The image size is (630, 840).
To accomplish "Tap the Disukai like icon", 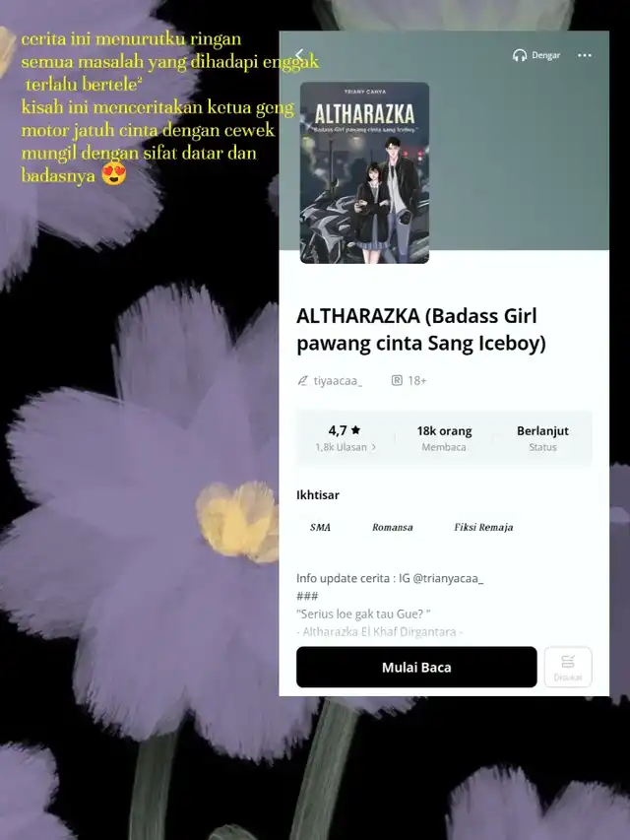I will (x=568, y=667).
